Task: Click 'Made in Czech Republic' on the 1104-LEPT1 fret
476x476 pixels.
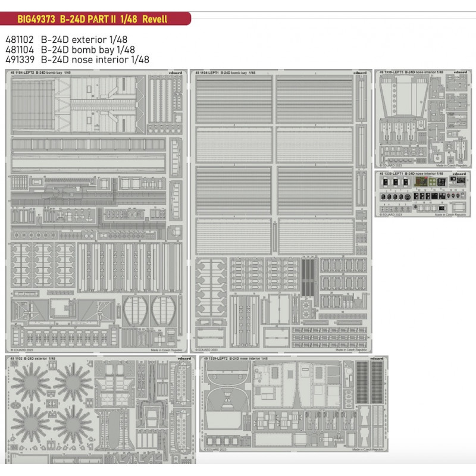Action: [x=351, y=350]
